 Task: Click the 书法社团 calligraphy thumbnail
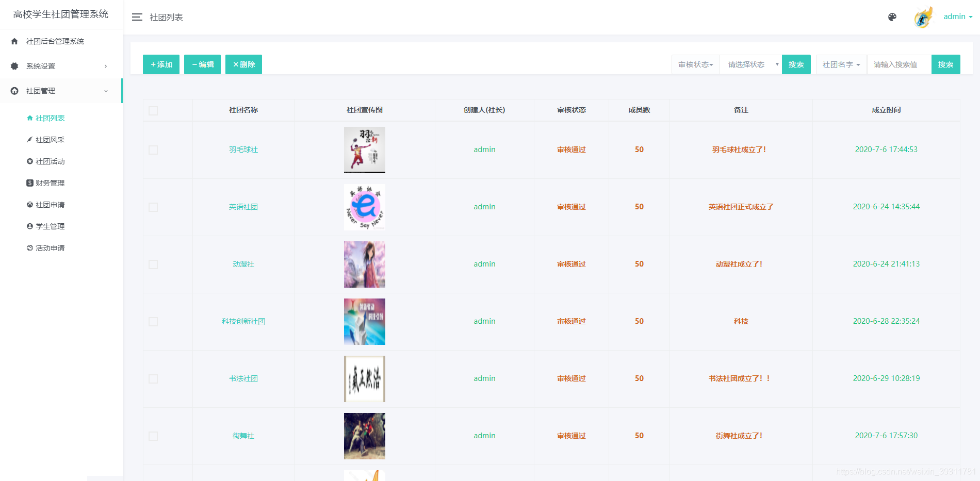tap(365, 379)
